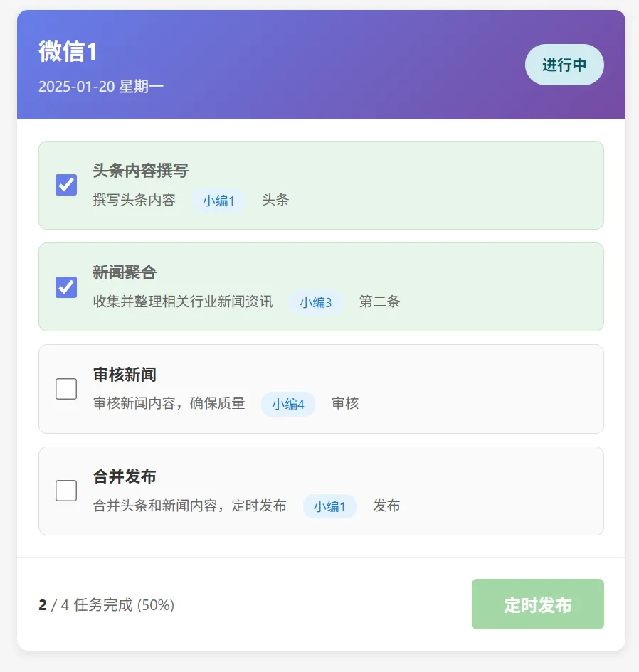Click the date 2025-01-20 星期一

click(101, 87)
